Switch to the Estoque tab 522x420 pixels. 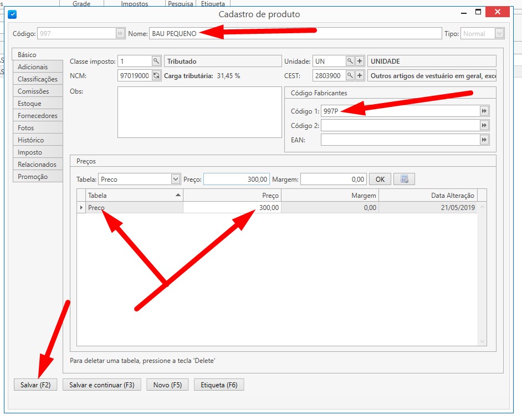tap(29, 104)
